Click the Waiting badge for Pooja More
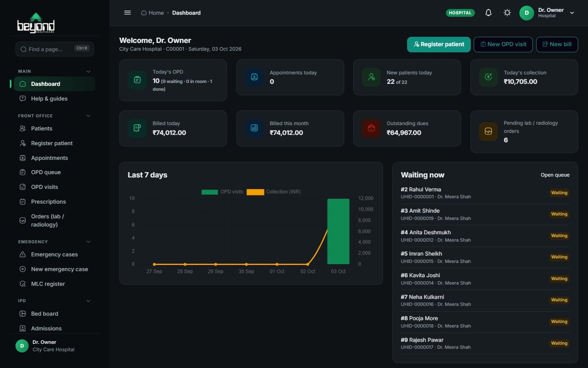This screenshot has height=368, width=588. click(x=559, y=322)
